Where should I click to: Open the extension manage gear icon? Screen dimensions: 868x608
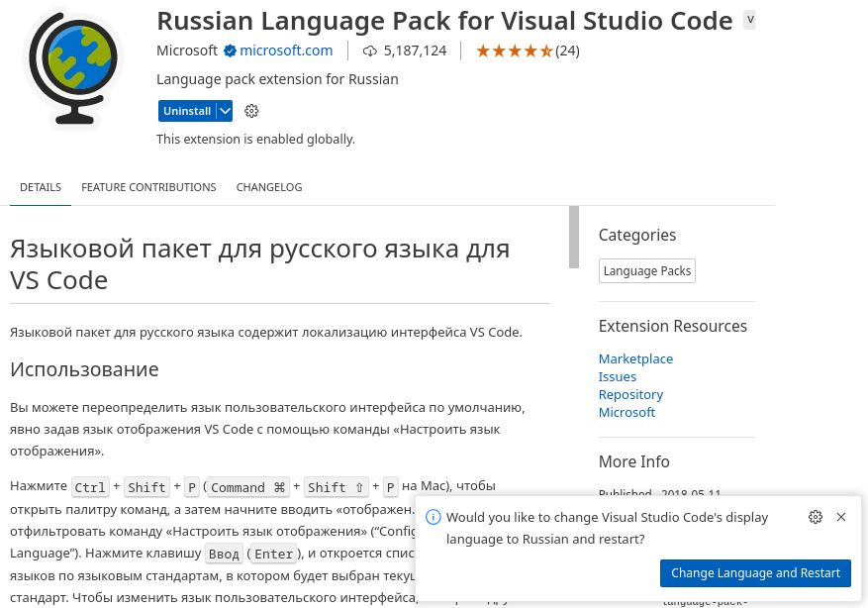251,111
